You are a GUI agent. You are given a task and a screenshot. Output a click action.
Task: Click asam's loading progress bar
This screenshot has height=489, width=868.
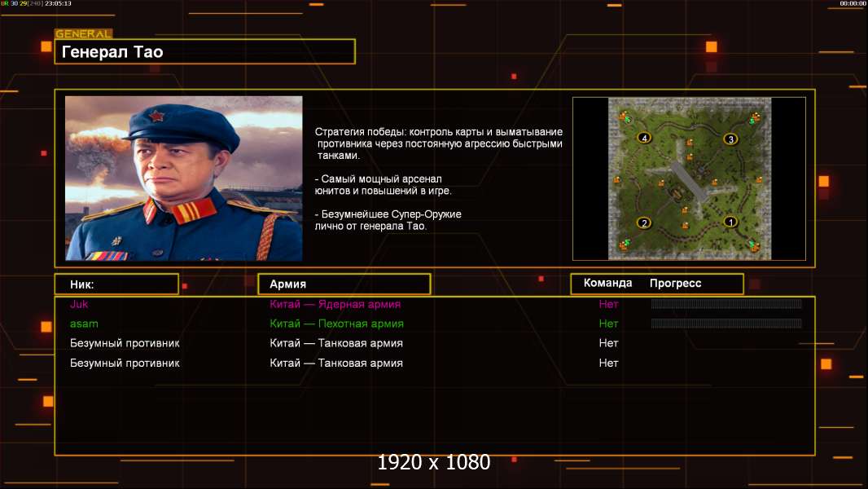[726, 323]
